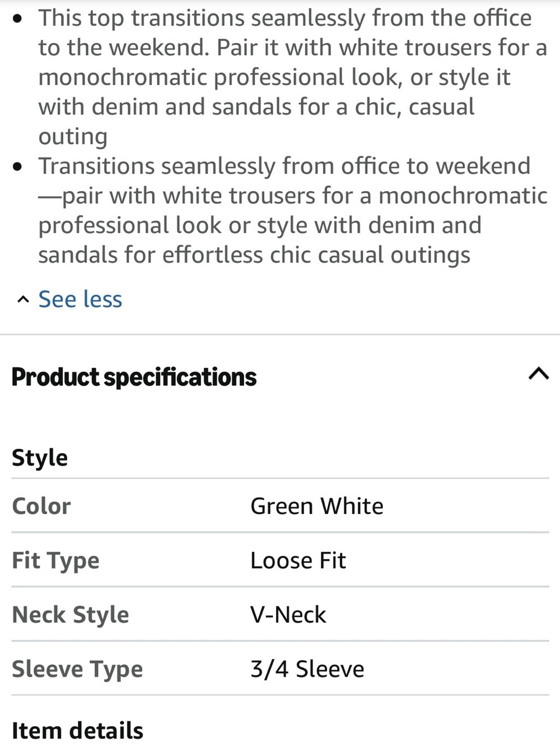Image resolution: width=560 pixels, height=747 pixels.
Task: Click the bullet point marker before 'Transitions seamlessly'
Action: pyautogui.click(x=19, y=166)
